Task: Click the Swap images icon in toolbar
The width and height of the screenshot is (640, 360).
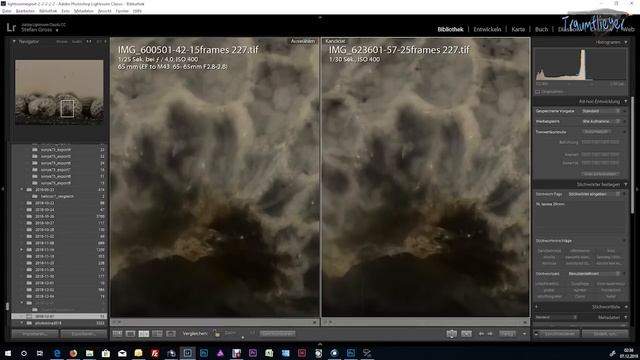Action: point(451,334)
